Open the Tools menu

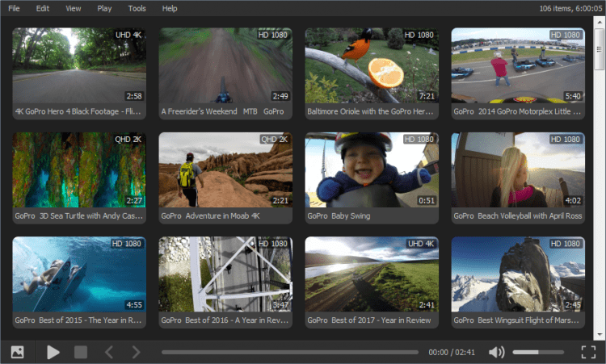[x=137, y=8]
